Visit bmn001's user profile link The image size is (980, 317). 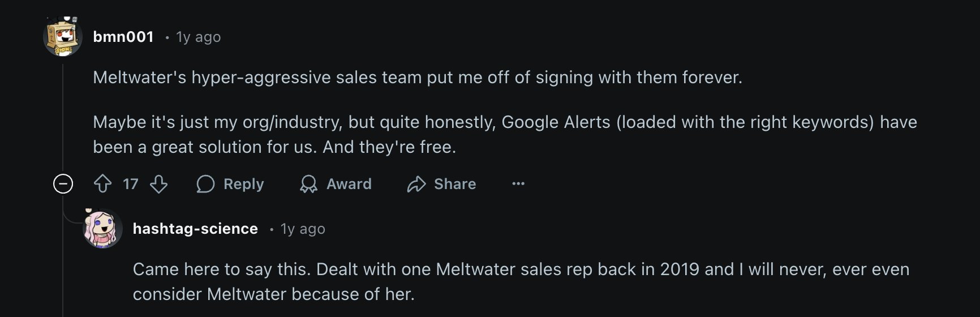click(x=123, y=37)
